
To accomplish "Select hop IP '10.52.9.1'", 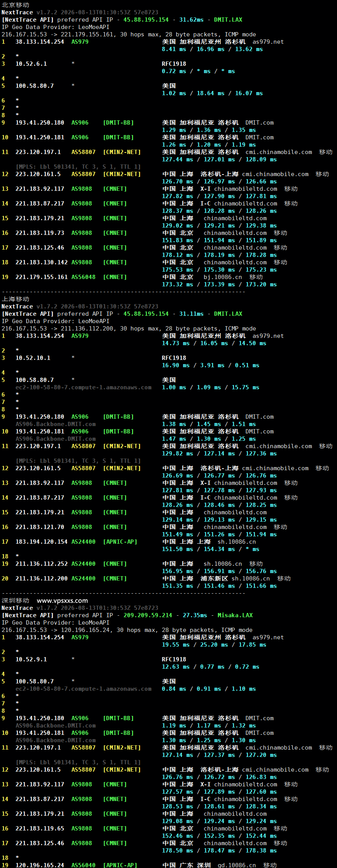I will 31,659.
